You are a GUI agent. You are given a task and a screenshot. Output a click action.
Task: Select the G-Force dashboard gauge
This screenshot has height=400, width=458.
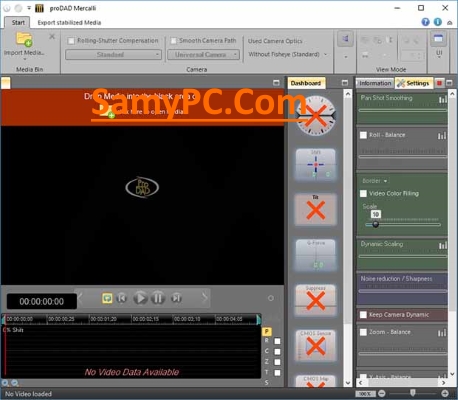click(x=315, y=255)
